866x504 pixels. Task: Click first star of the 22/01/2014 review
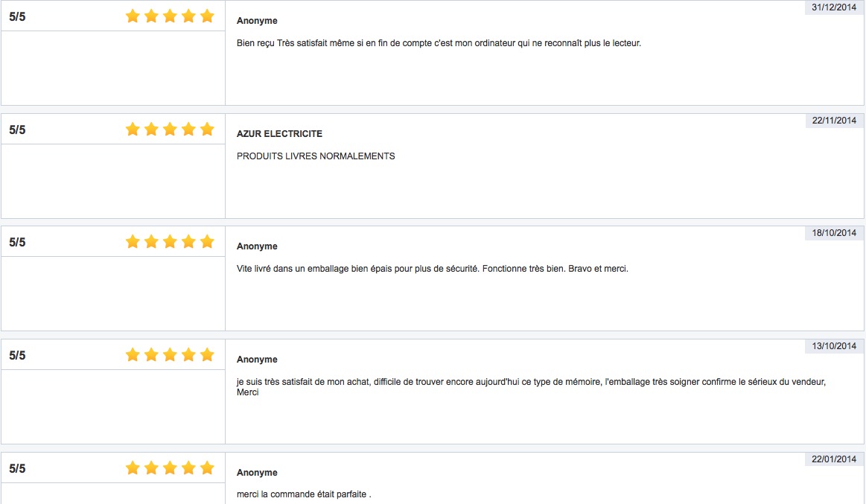133,468
